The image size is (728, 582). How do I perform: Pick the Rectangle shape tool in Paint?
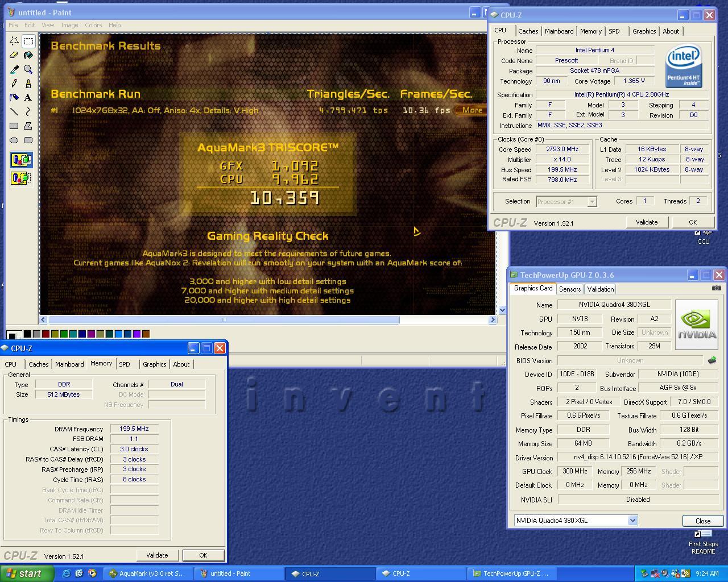coord(14,126)
